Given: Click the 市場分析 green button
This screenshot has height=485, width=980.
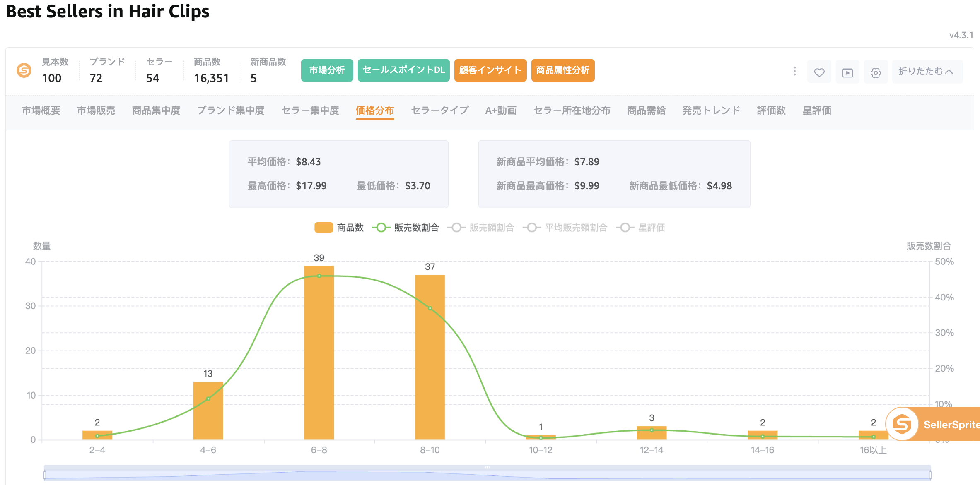Looking at the screenshot, I should click(x=327, y=70).
